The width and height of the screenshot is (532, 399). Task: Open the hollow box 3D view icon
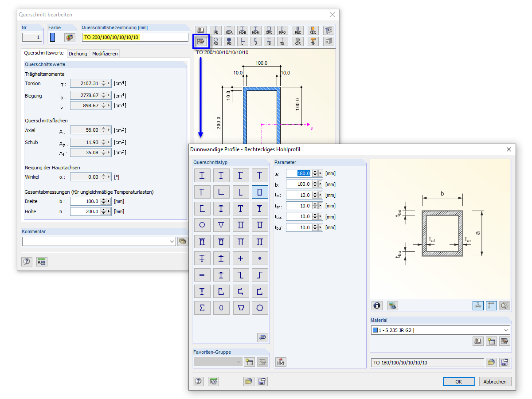tap(328, 41)
